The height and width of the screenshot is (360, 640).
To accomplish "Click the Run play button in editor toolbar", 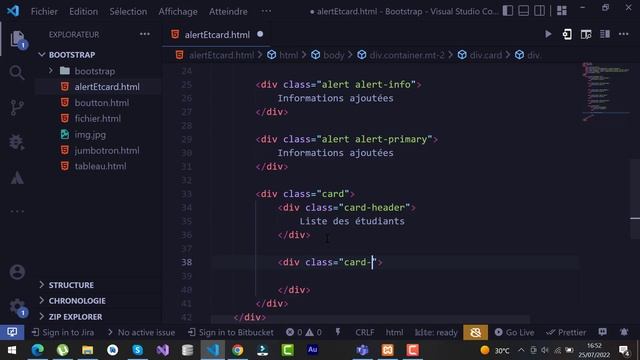I will (x=548, y=35).
